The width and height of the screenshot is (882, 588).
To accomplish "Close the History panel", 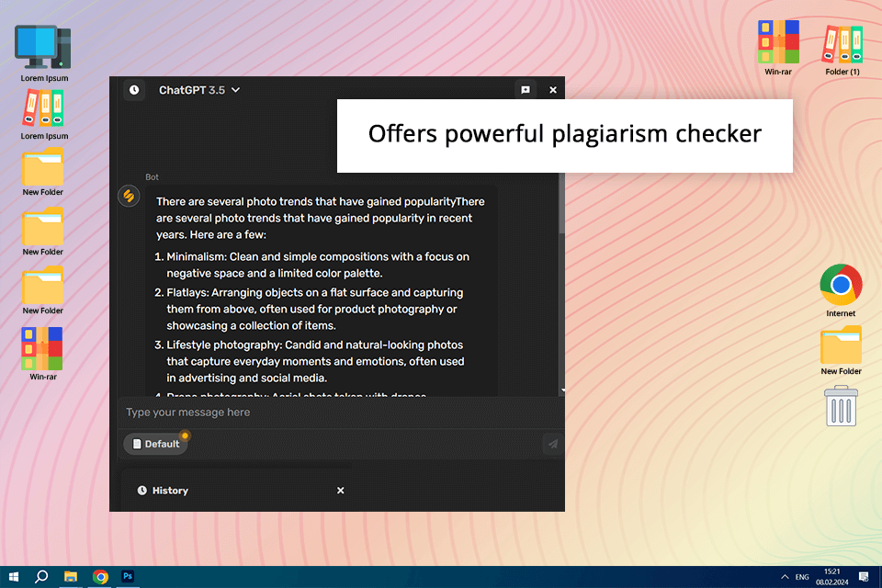I will [x=340, y=491].
